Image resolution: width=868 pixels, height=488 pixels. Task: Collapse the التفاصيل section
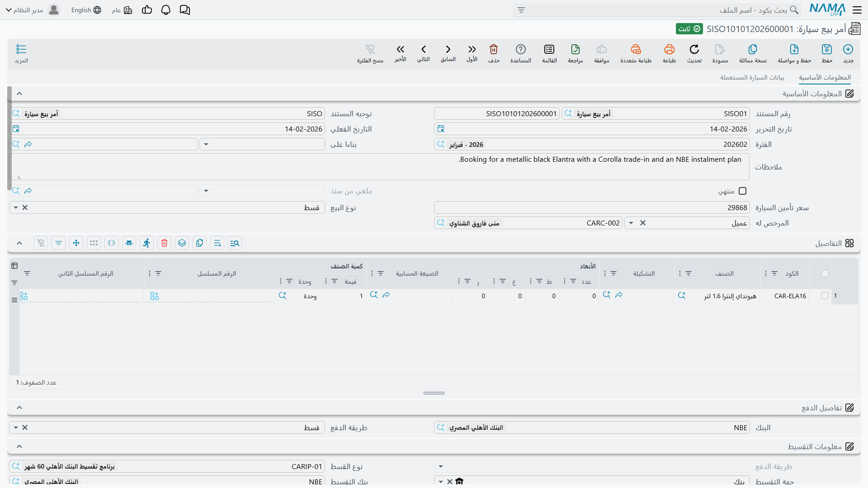(x=19, y=243)
